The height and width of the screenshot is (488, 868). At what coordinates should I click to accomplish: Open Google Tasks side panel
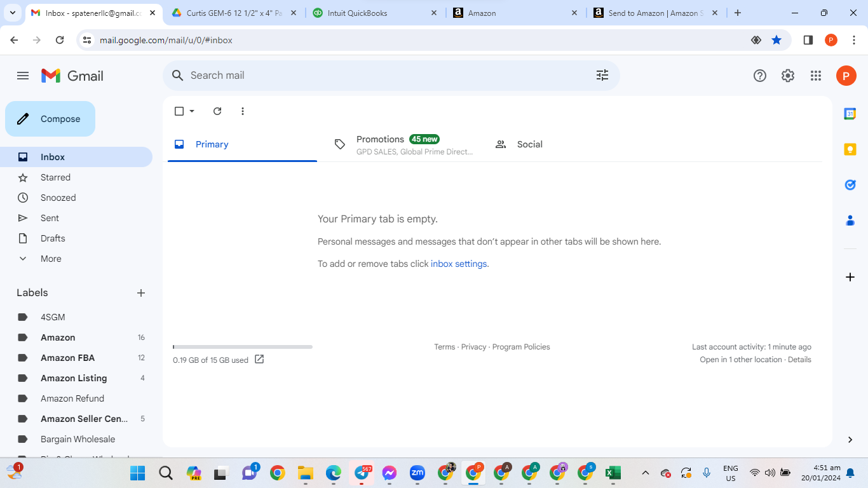[850, 185]
